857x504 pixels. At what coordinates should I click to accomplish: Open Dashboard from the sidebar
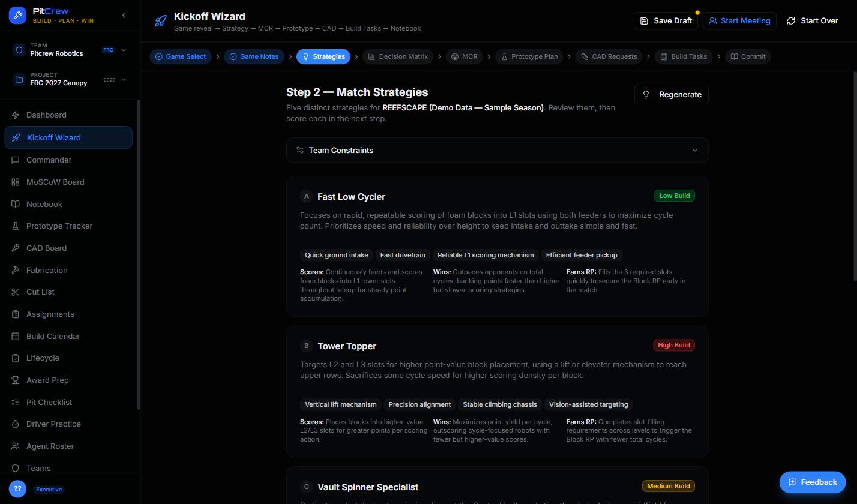[68, 115]
